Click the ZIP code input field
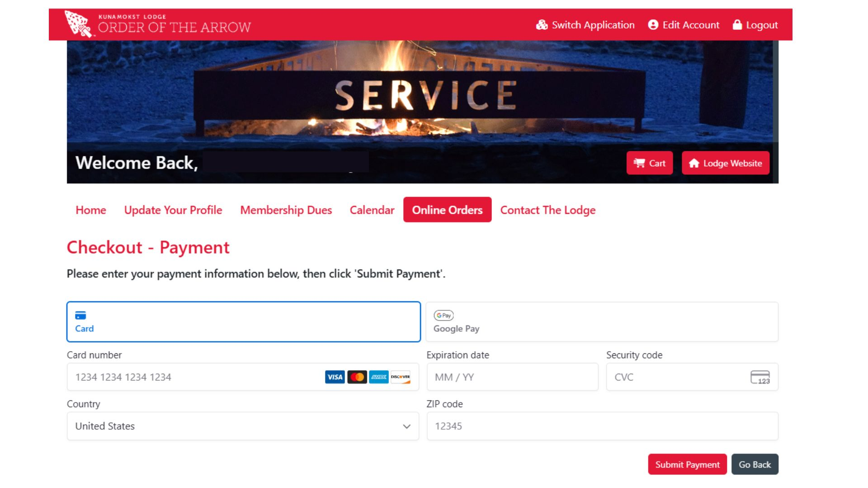This screenshot has height=488, width=868. coord(602,426)
